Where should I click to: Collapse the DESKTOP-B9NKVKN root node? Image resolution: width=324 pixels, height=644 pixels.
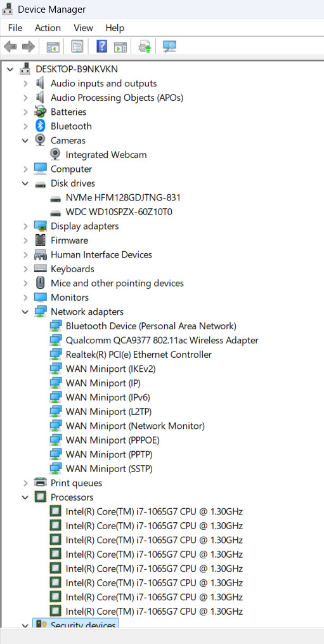(x=10, y=69)
